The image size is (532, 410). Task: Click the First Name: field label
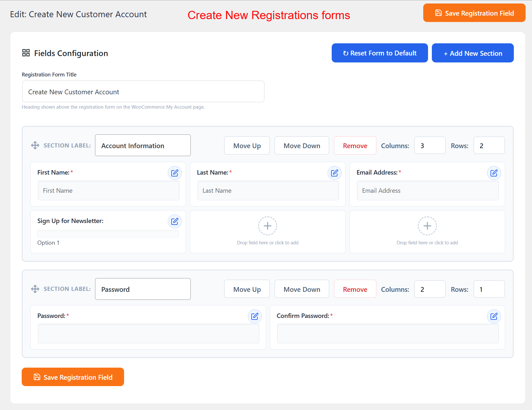53,172
